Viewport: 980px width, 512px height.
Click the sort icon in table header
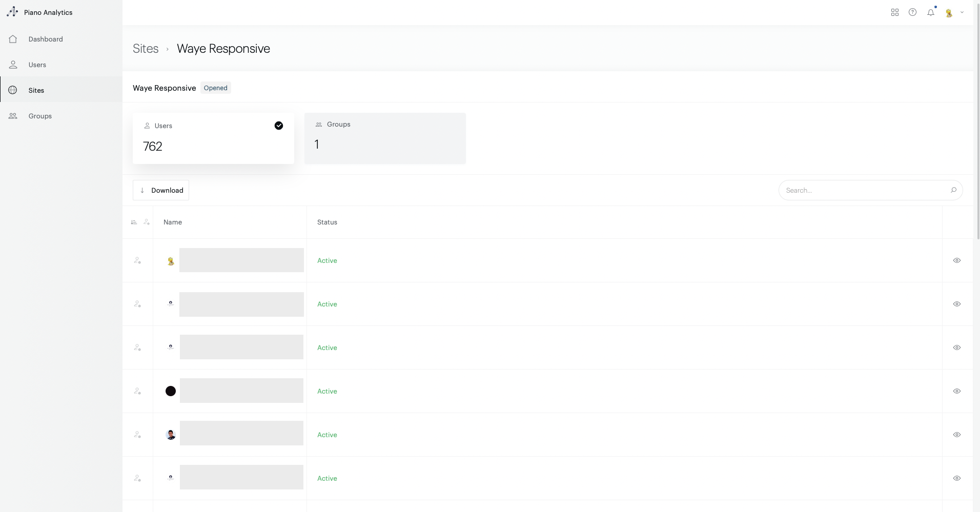(x=134, y=222)
